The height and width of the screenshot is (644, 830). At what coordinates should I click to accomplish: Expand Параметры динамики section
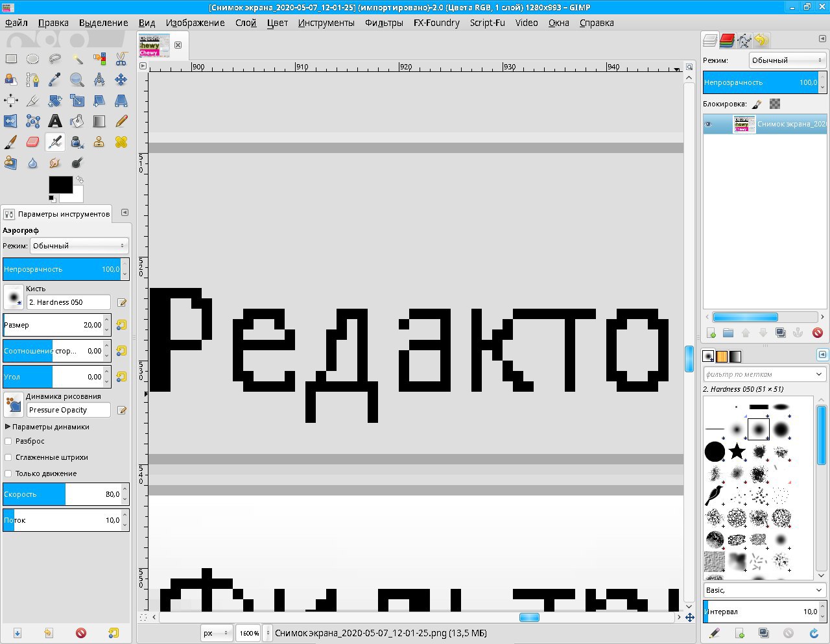[8, 427]
